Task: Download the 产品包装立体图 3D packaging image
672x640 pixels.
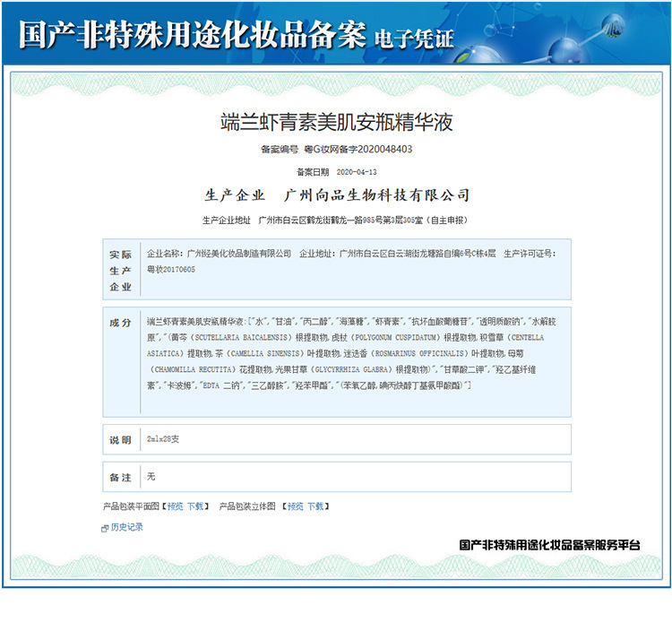Action: point(315,506)
